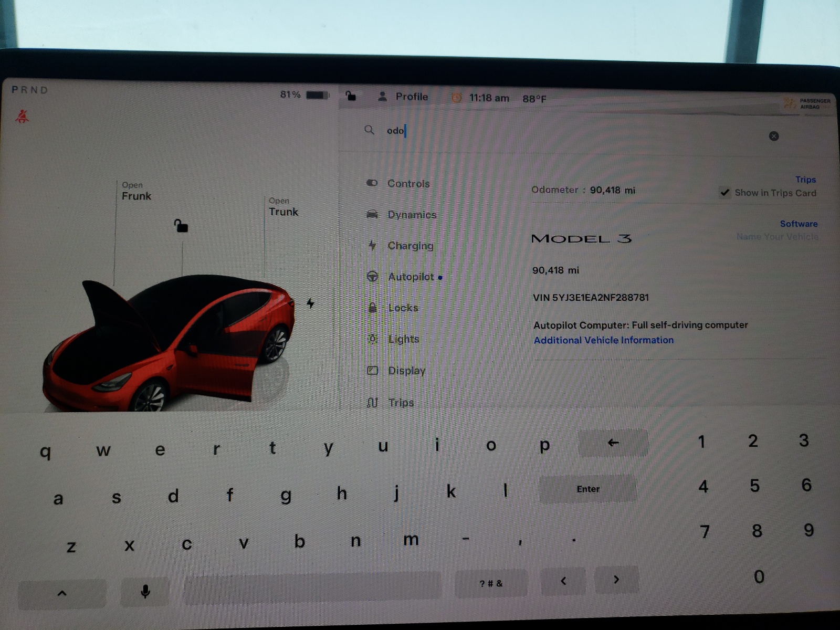This screenshot has width=840, height=630.
Task: Switch keyboard to symbols with ?#& key
Action: [x=491, y=583]
